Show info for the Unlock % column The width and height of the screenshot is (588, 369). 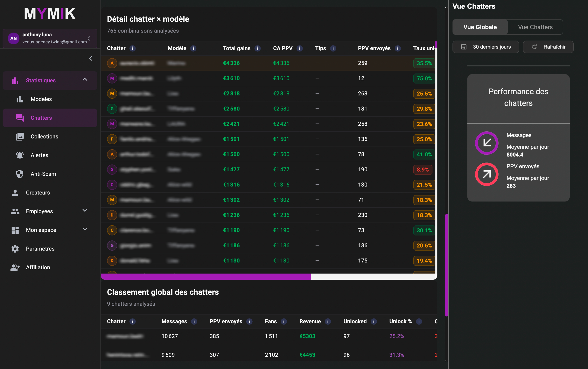point(419,321)
